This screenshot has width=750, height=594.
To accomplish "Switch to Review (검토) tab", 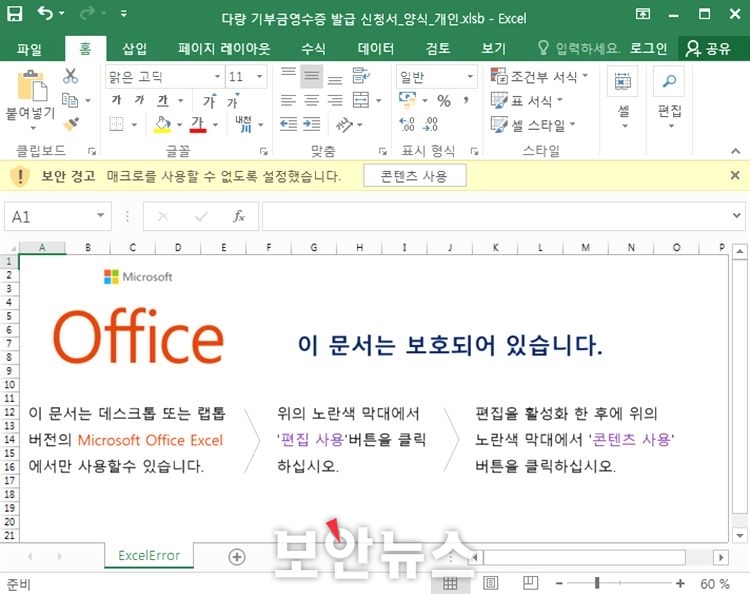I will click(x=438, y=49).
